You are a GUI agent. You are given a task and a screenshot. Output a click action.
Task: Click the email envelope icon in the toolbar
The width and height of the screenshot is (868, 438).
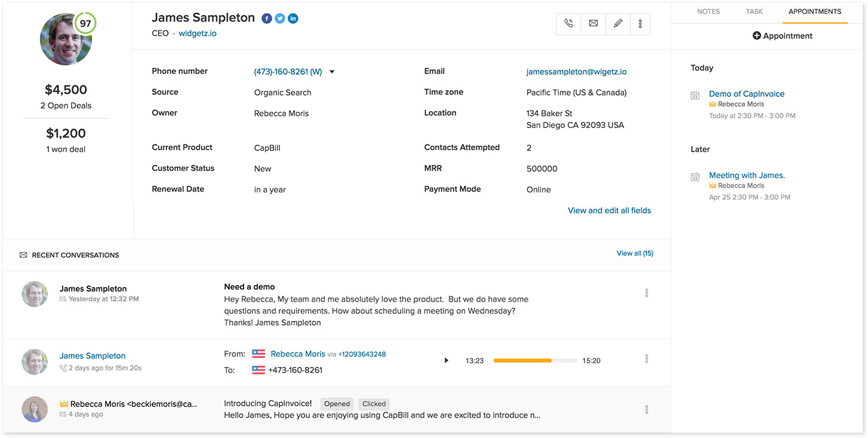(593, 24)
